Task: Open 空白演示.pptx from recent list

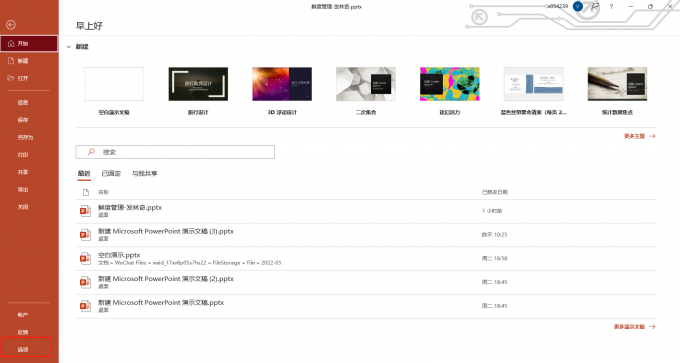Action: (119, 255)
